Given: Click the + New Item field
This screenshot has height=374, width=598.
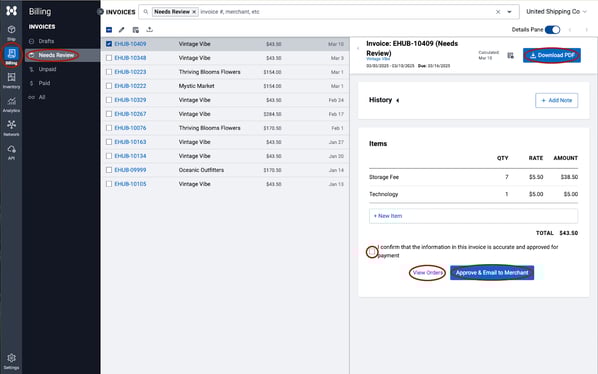Looking at the screenshot, I should coord(473,216).
